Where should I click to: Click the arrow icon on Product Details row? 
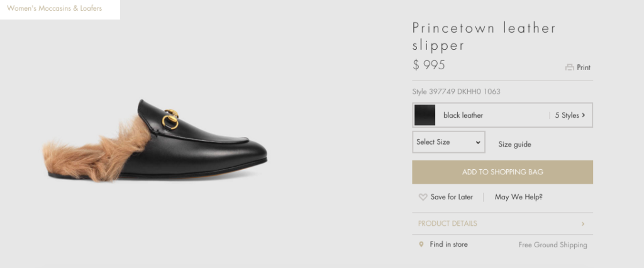click(x=583, y=224)
